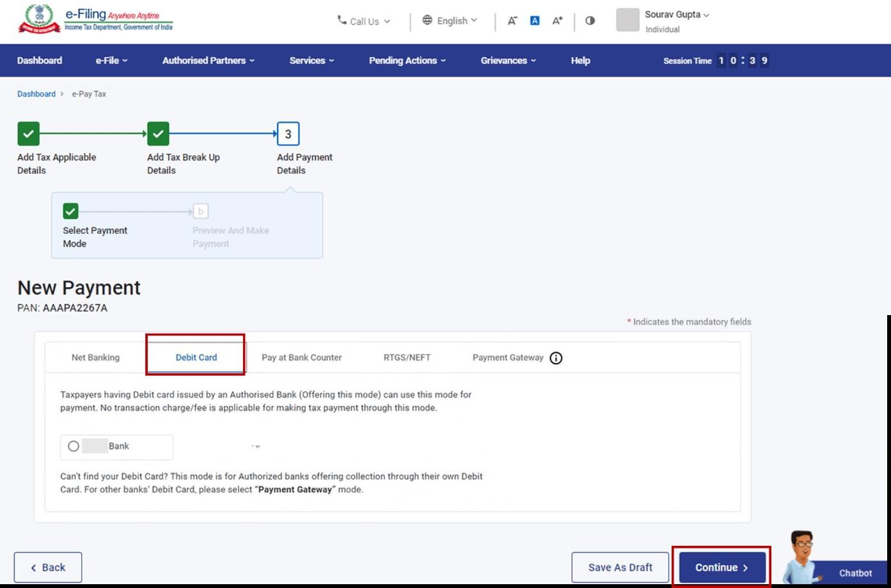The width and height of the screenshot is (891, 588).
Task: Expand the Services menu
Action: point(311,60)
